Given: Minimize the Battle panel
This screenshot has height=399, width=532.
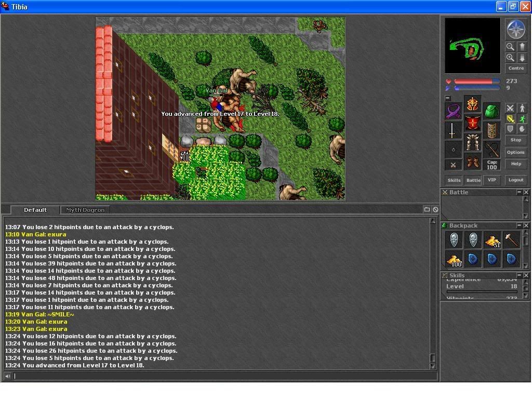Looking at the screenshot, I should [519, 192].
